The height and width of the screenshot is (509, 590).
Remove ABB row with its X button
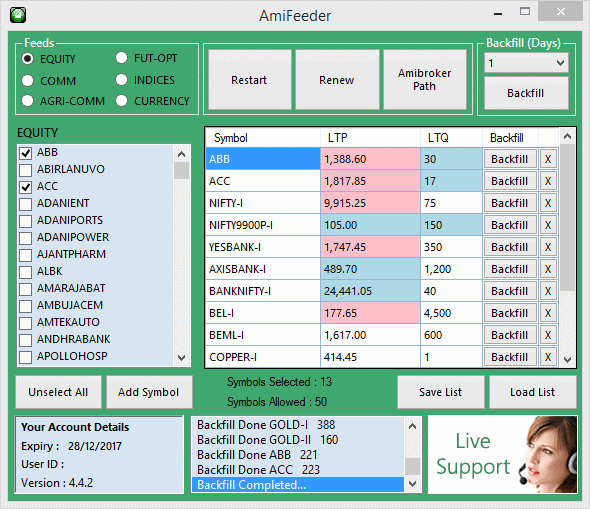(548, 159)
